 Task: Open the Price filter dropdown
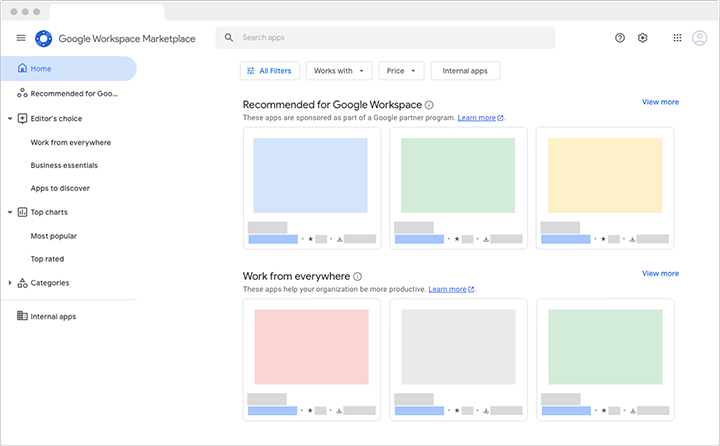pyautogui.click(x=402, y=71)
